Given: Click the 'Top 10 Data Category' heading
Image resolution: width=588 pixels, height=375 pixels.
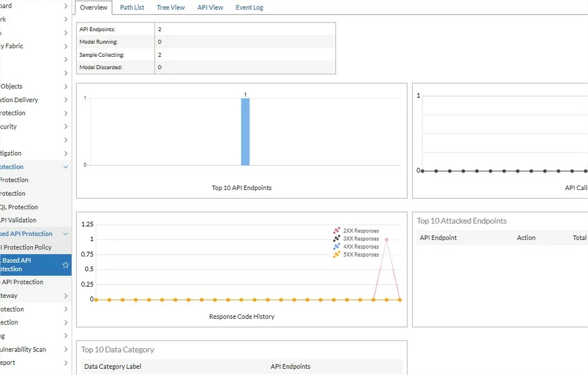Looking at the screenshot, I should [118, 349].
